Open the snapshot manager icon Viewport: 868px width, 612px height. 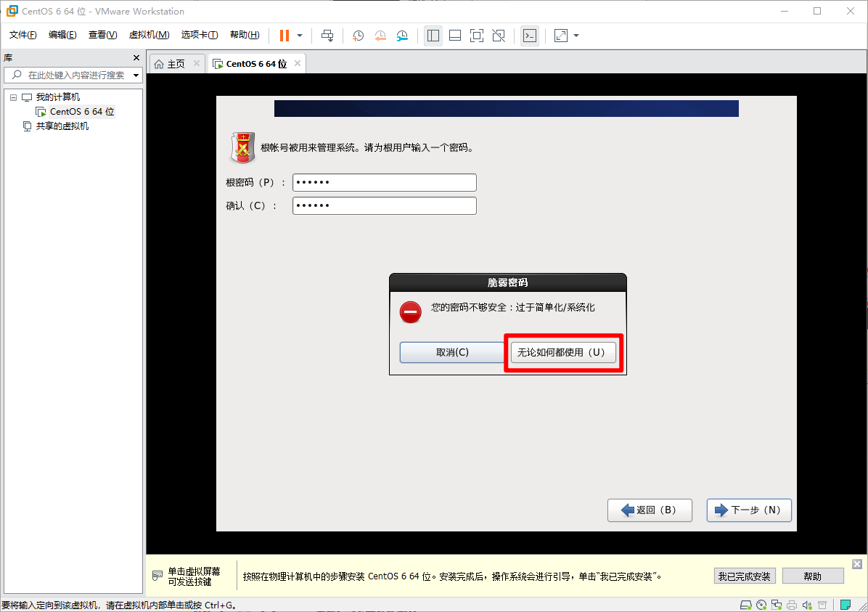click(x=403, y=36)
